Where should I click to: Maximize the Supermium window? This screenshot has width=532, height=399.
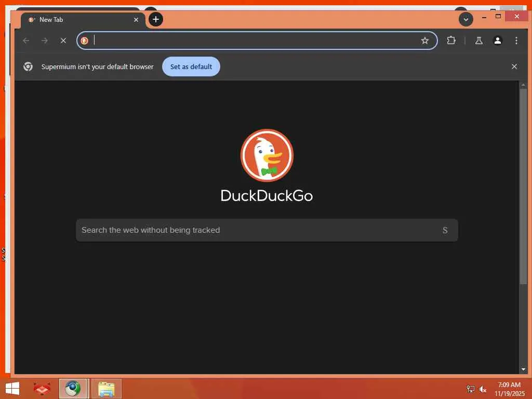click(498, 16)
